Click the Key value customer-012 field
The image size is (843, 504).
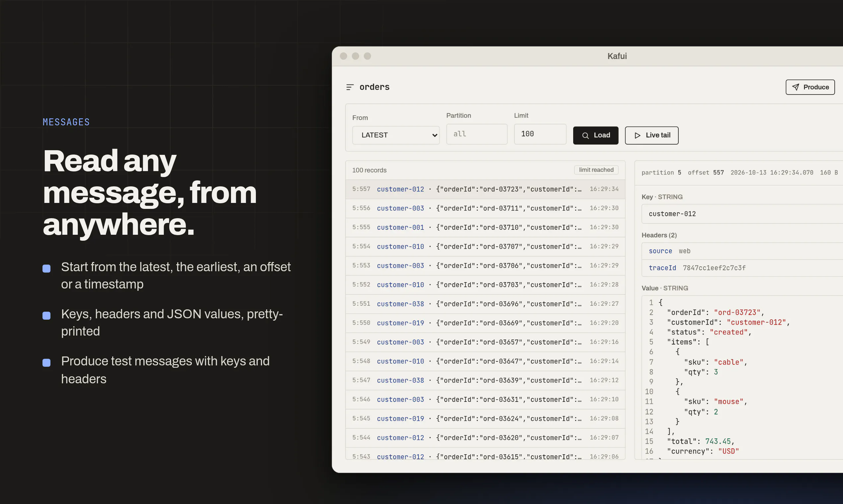(742, 214)
